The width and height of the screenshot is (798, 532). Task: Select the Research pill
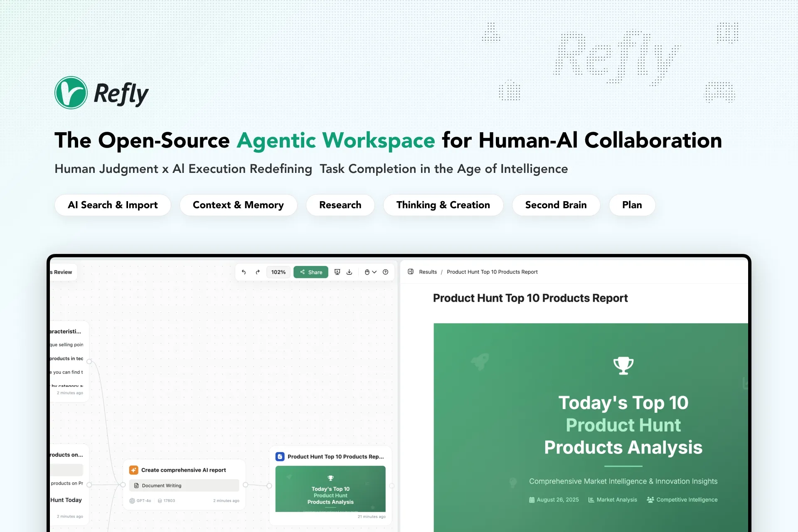340,205
